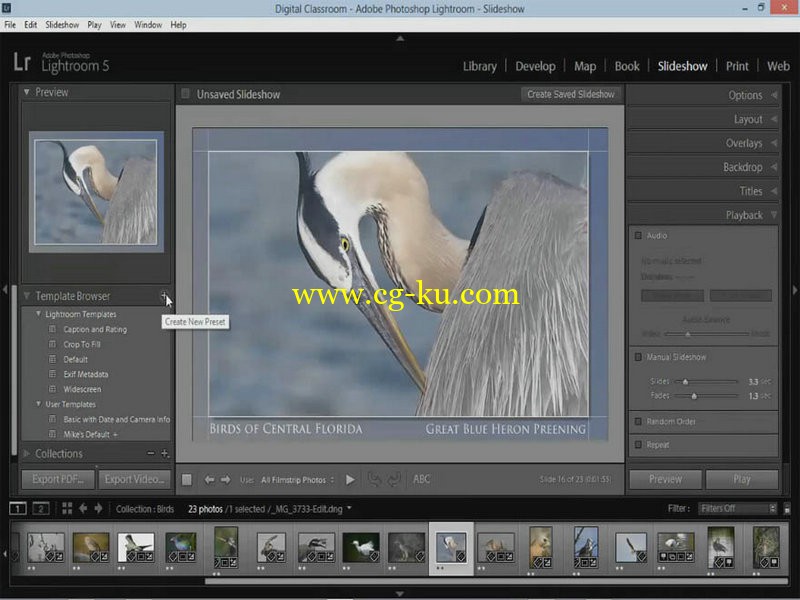
Task: Collapse the Template Browser panel
Action: 27,296
